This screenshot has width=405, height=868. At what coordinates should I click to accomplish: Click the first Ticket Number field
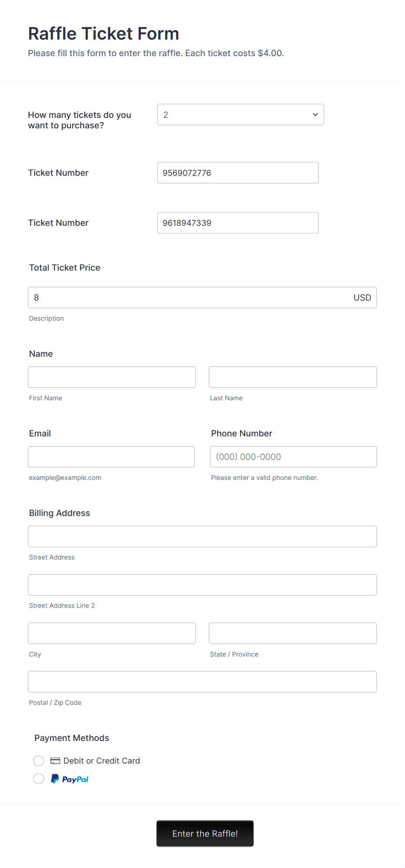237,173
